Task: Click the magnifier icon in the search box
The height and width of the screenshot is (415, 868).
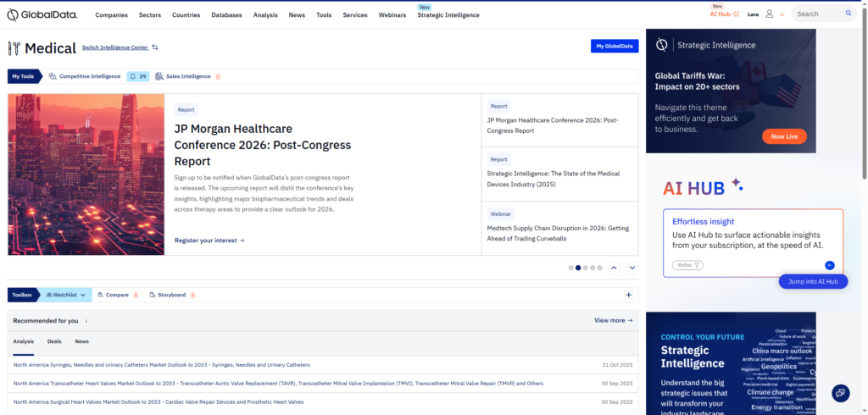Action: coord(849,14)
